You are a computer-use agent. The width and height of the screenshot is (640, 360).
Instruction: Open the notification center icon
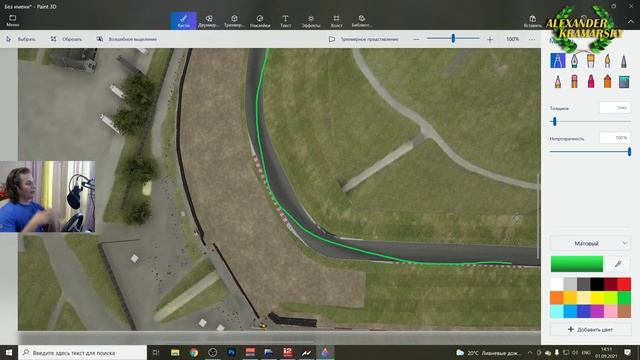click(628, 352)
